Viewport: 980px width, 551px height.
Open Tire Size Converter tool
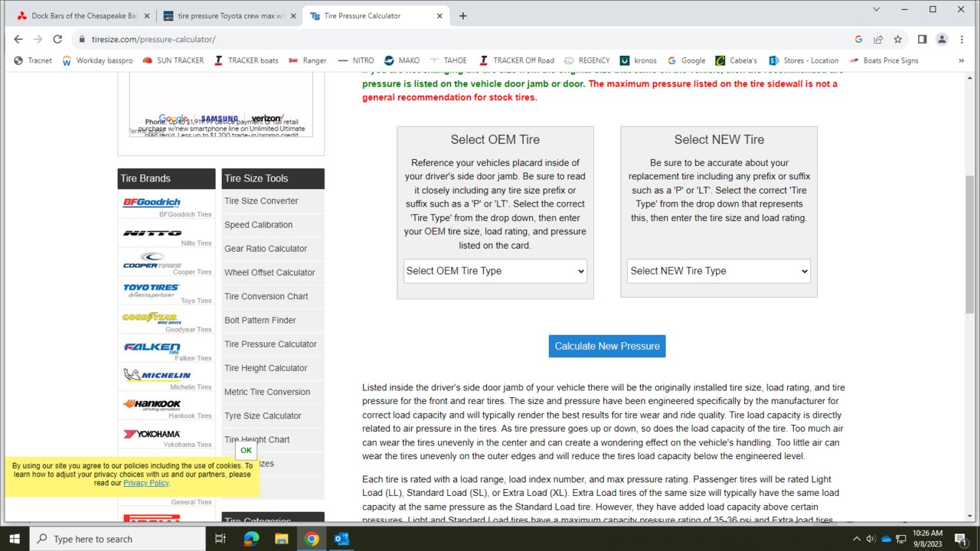[x=261, y=201]
